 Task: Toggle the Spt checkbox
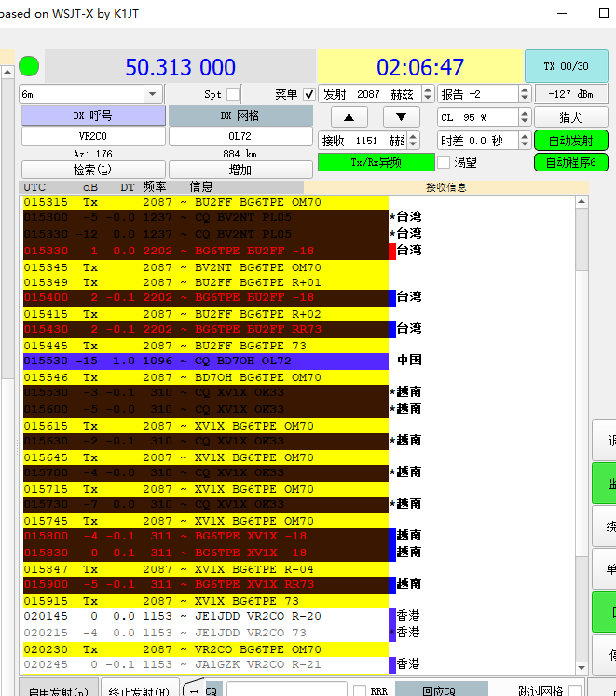tap(233, 94)
